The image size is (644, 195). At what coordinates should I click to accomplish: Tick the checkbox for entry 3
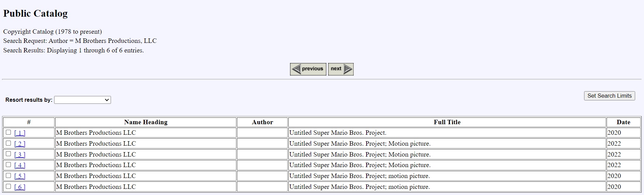[x=9, y=154]
